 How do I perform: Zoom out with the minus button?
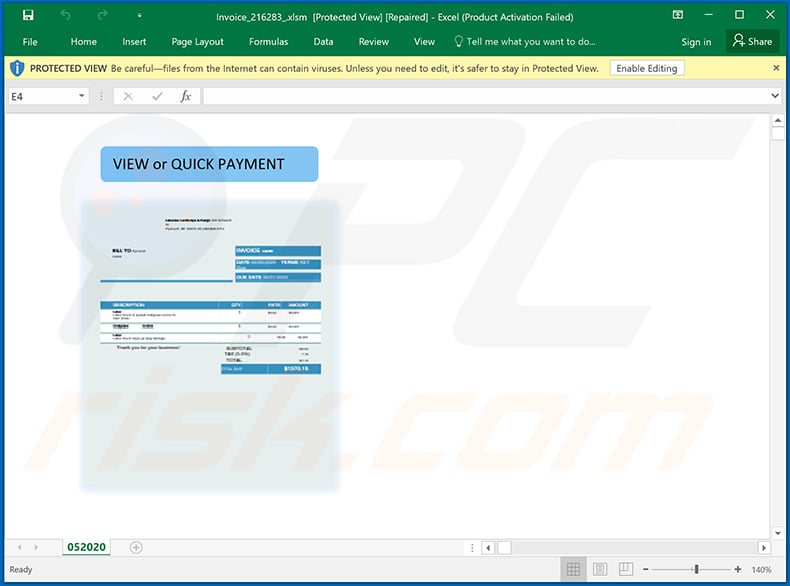click(645, 569)
